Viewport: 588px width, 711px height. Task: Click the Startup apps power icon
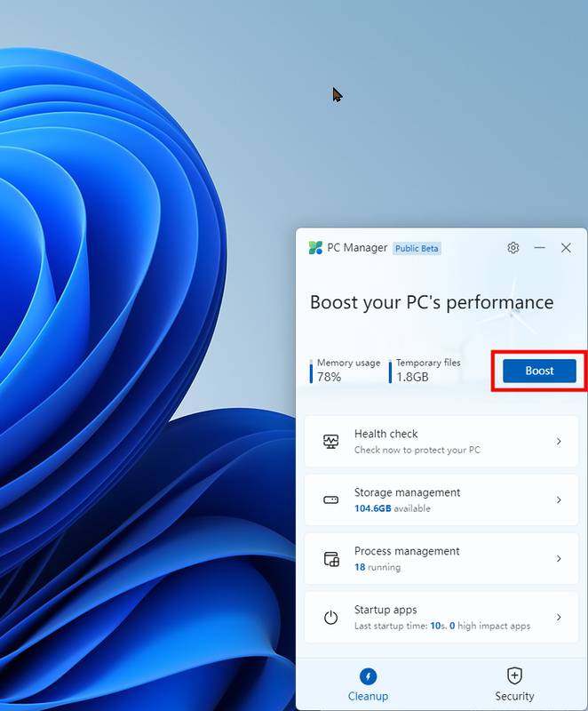330,617
